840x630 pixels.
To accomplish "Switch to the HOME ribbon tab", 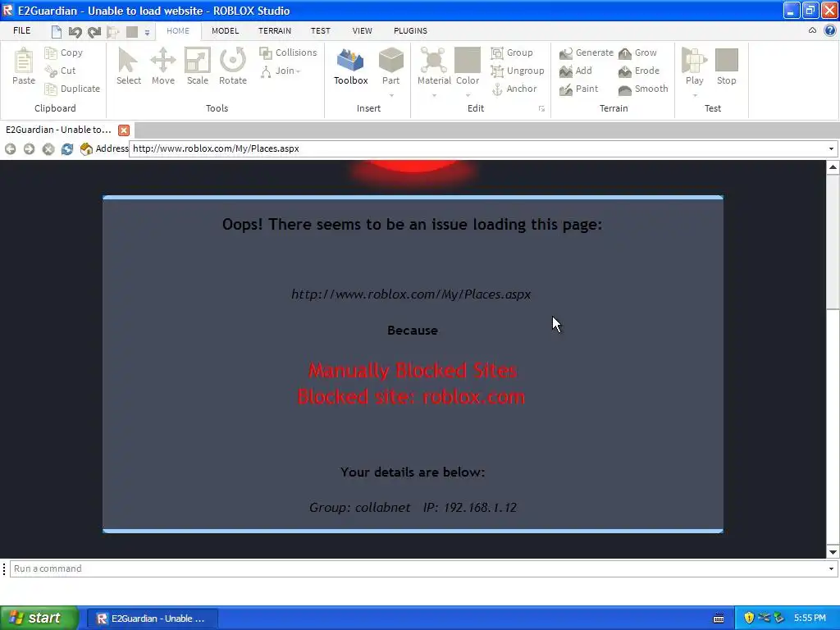I will pos(178,30).
